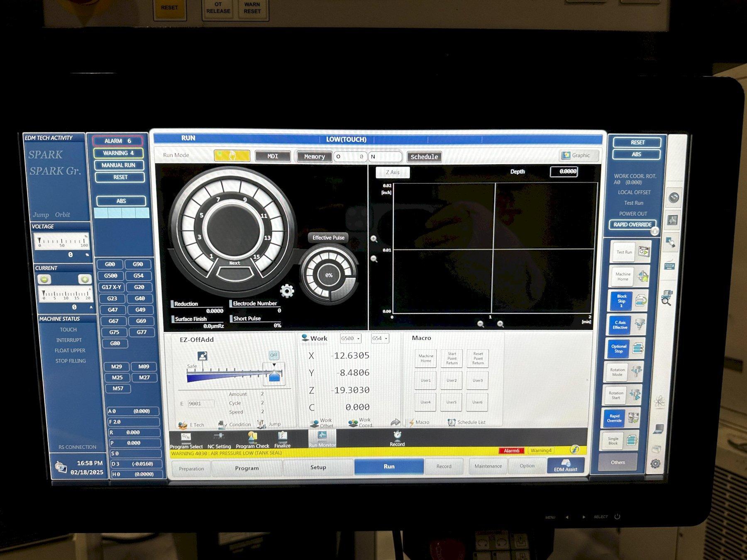This screenshot has height=560, width=747.
Task: Click the WARNING 4 button
Action: click(118, 153)
